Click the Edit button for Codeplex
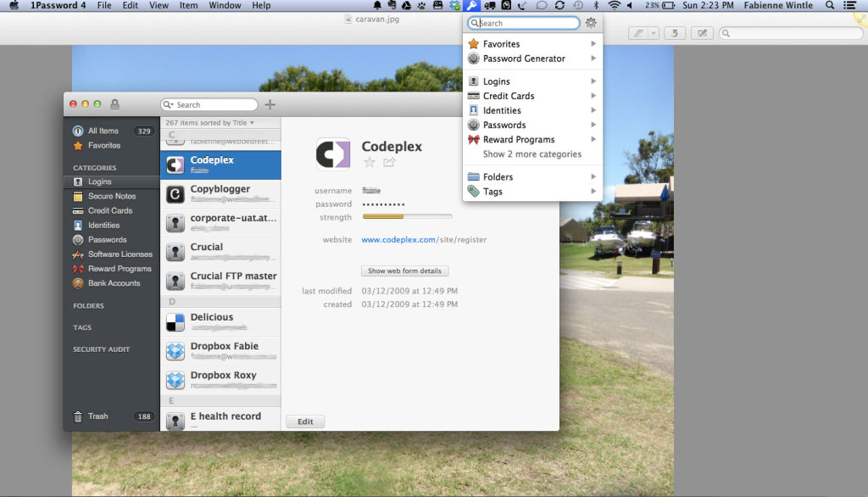868x497 pixels. point(305,422)
